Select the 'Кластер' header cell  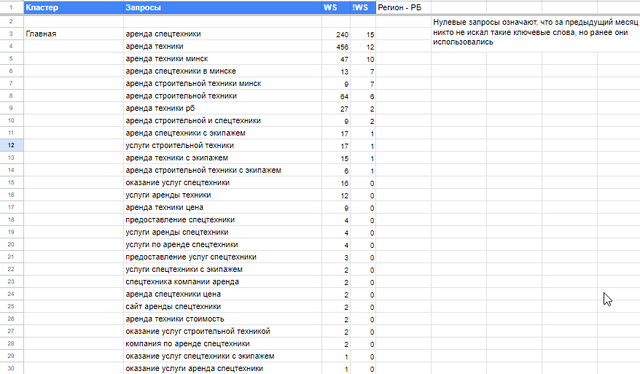point(73,7)
